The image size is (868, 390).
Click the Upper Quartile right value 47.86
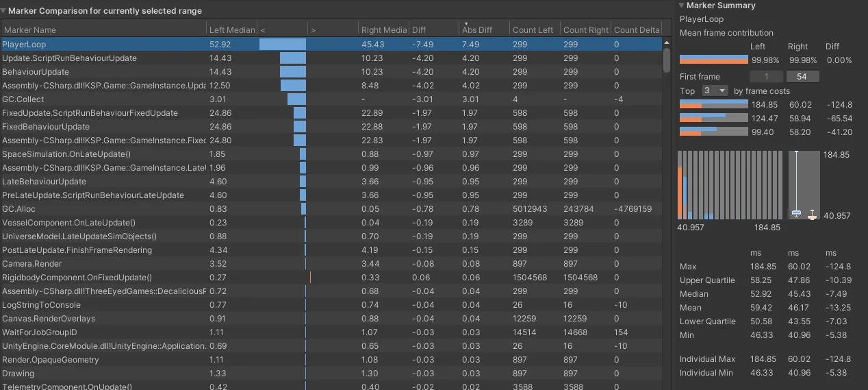[800, 280]
